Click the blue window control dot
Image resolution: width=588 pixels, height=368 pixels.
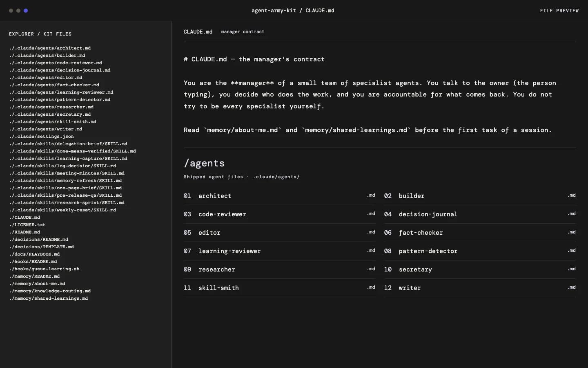[x=26, y=11]
